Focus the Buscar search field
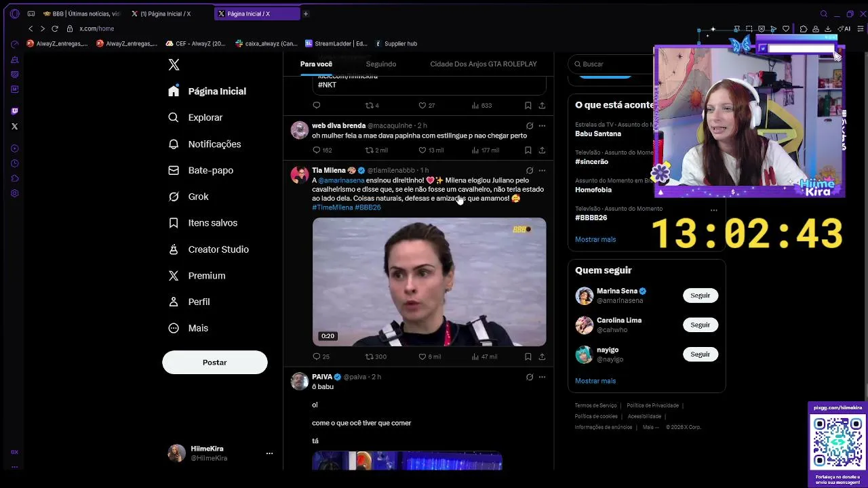The height and width of the screenshot is (488, 868). coord(610,64)
